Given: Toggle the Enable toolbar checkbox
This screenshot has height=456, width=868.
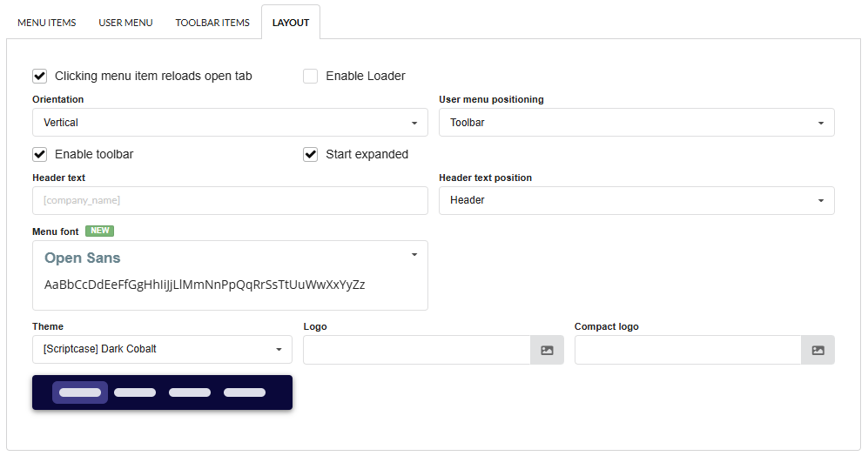Looking at the screenshot, I should [40, 154].
